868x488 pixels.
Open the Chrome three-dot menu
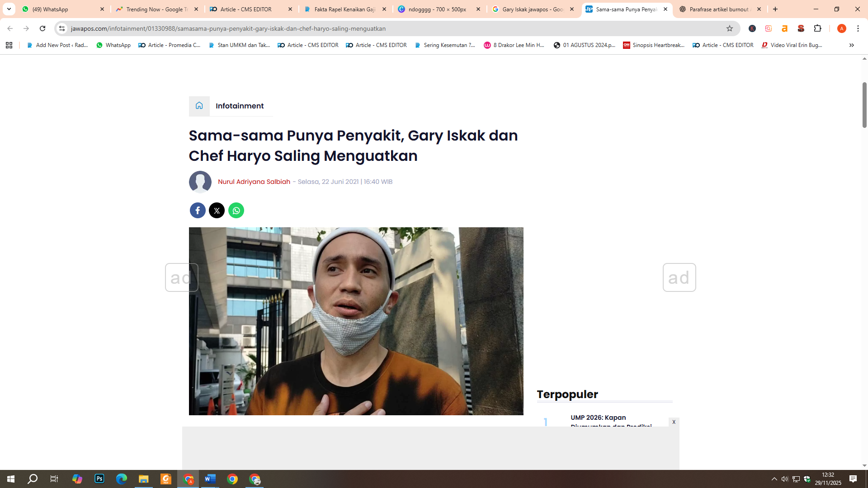[x=858, y=28]
